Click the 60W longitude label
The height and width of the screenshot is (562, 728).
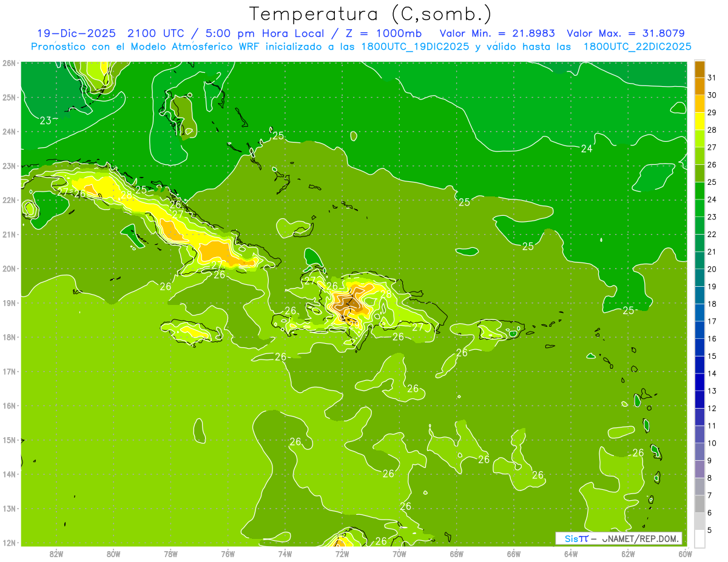tap(686, 554)
